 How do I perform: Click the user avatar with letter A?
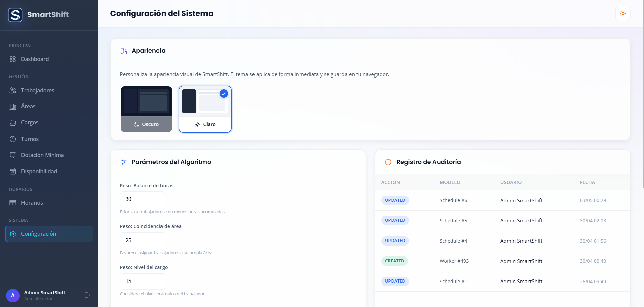point(13,295)
